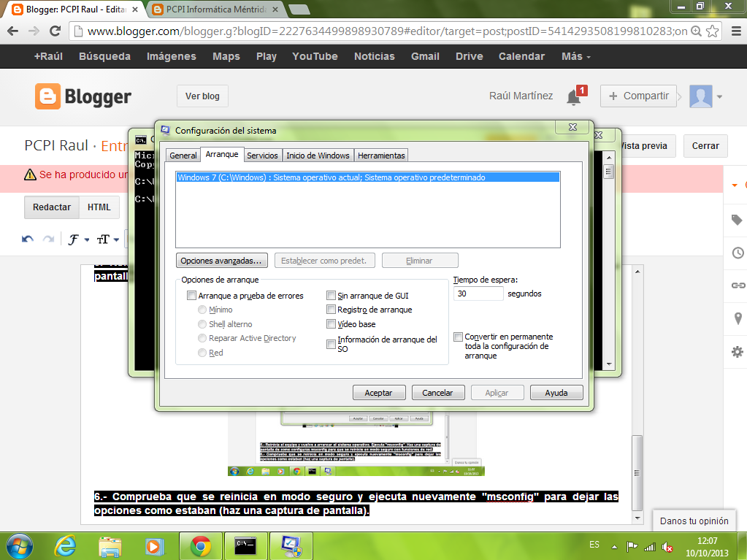Image resolution: width=747 pixels, height=560 pixels.
Task: Reload the page with refresh icon
Action: coord(55,31)
